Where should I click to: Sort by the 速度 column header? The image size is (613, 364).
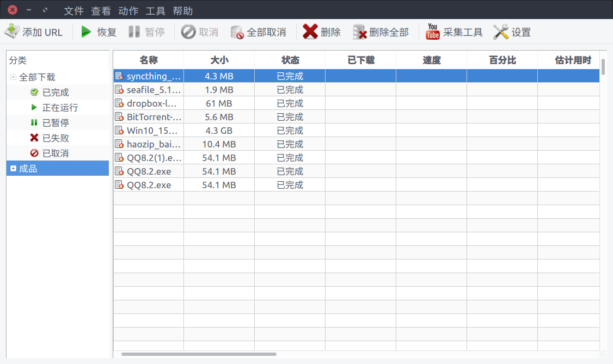432,60
